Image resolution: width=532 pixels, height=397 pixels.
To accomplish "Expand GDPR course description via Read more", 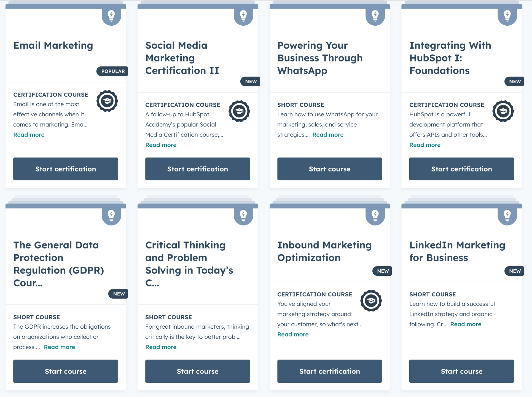I will (x=59, y=347).
